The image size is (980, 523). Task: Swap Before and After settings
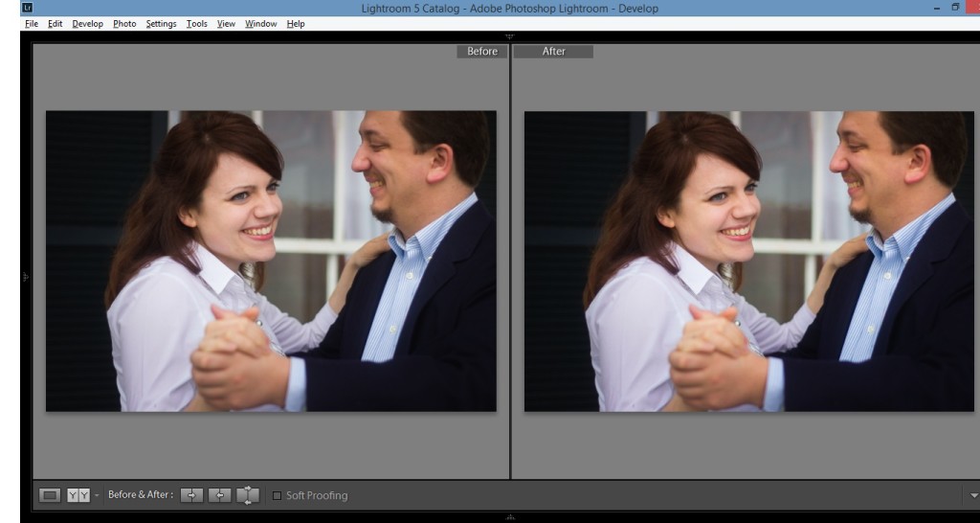248,495
